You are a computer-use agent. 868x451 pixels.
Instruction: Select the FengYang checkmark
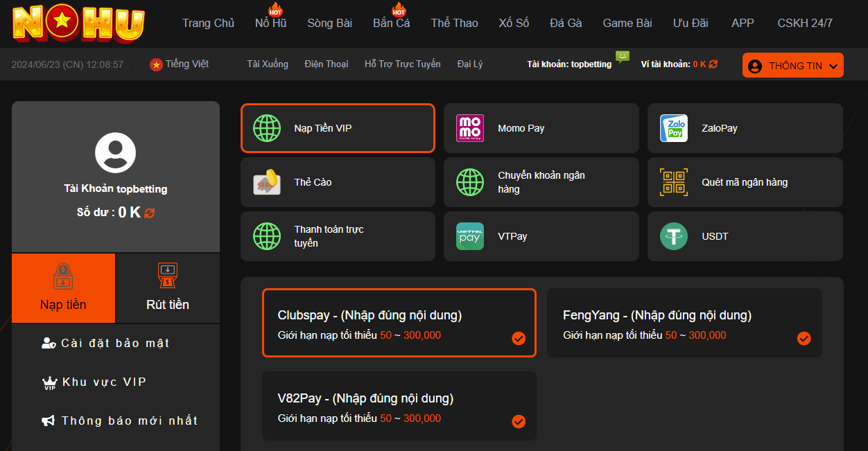[x=804, y=338]
